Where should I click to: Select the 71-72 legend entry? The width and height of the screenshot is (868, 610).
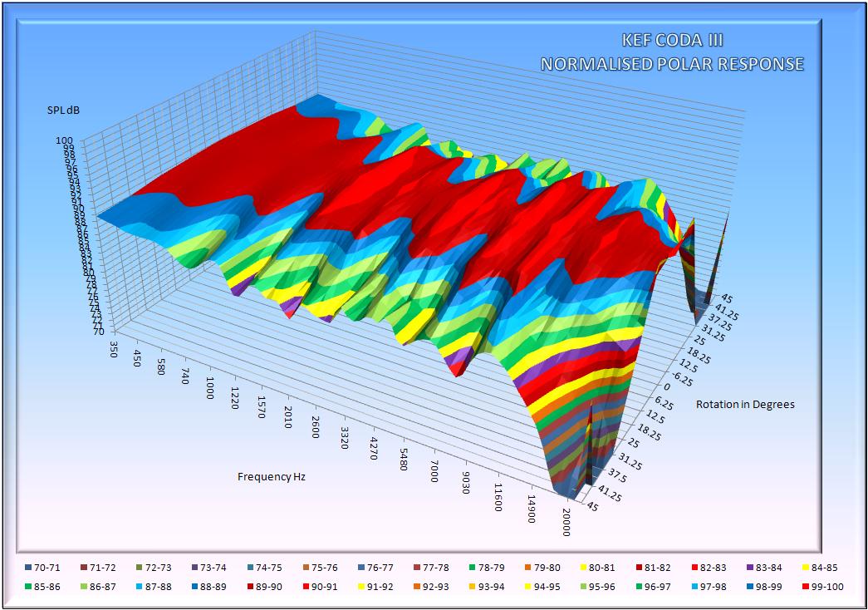click(x=97, y=568)
